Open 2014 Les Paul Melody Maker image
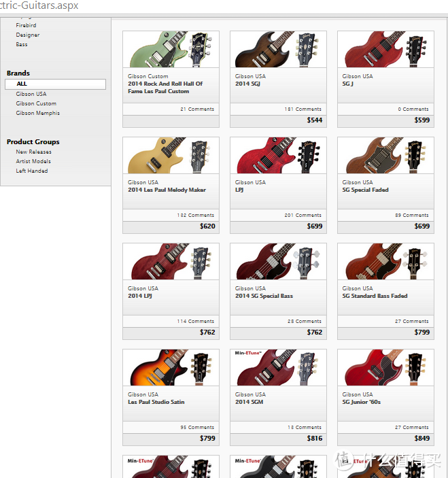 (171, 155)
